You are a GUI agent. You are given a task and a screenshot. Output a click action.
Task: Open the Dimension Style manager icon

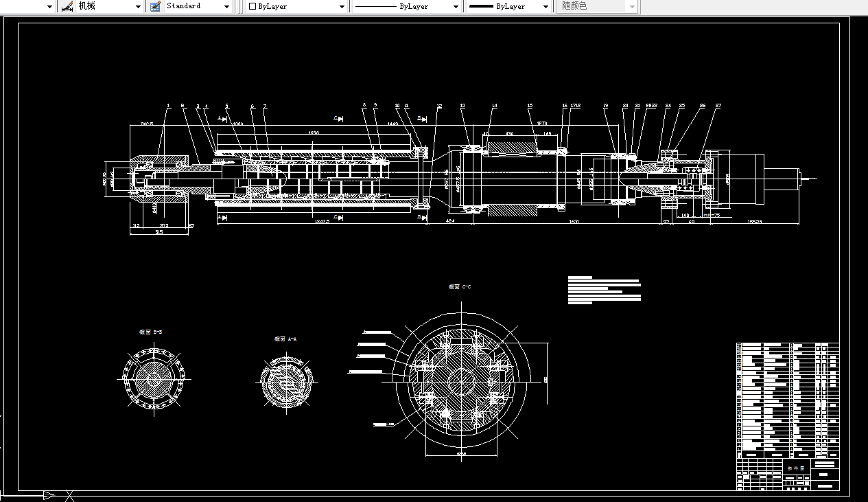pyautogui.click(x=67, y=6)
